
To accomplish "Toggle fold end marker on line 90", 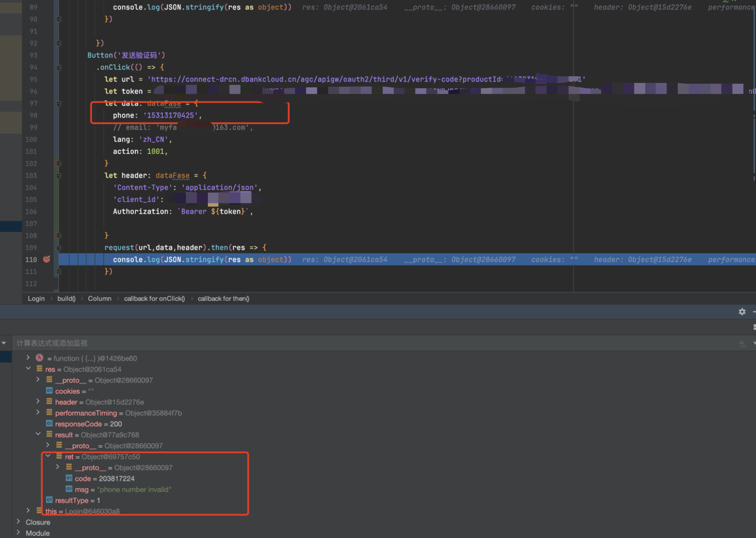I will click(x=58, y=19).
